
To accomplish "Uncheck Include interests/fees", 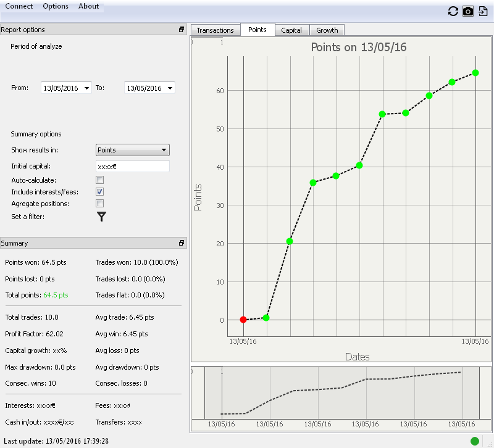I will 99,192.
